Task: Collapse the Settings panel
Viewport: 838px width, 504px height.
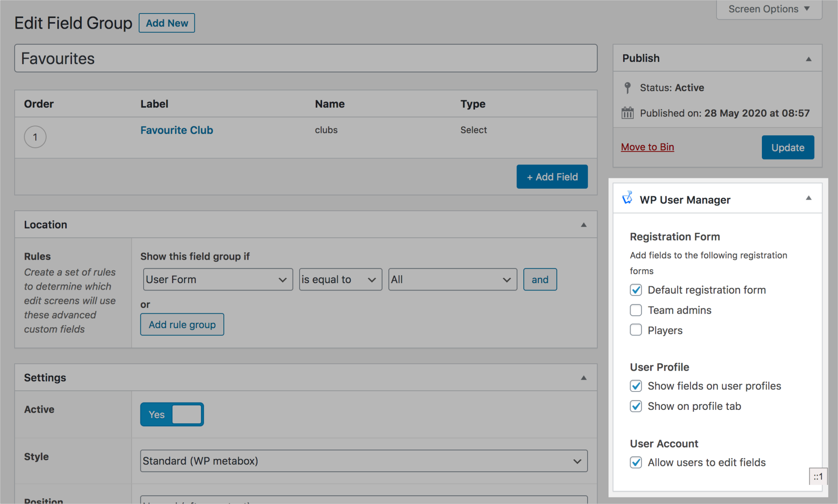Action: coord(584,377)
